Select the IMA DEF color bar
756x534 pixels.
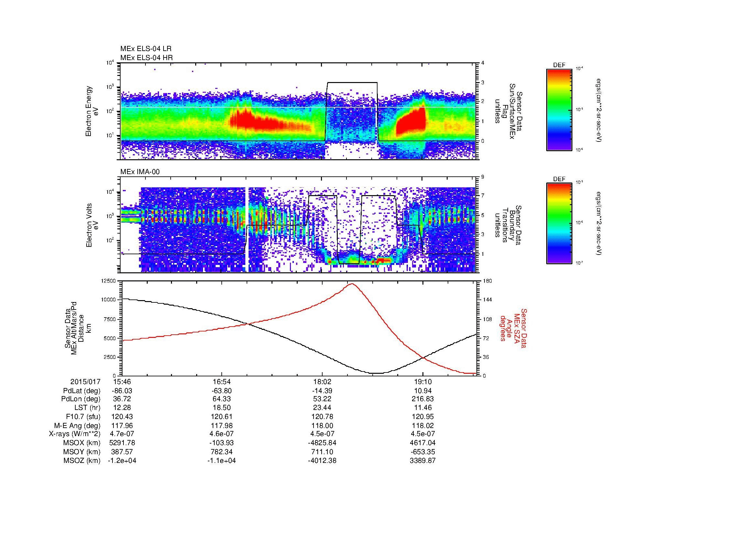559,224
